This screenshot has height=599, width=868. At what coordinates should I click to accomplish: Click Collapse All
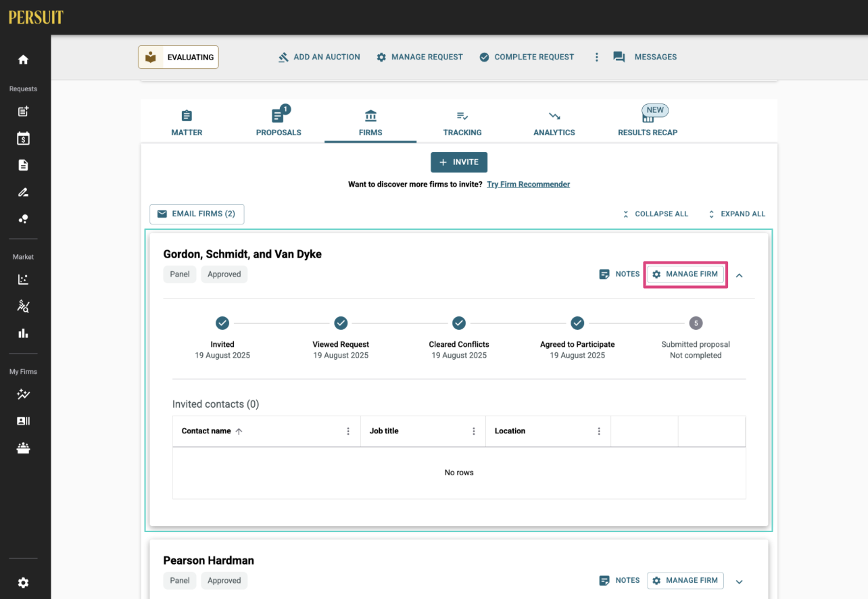(654, 214)
